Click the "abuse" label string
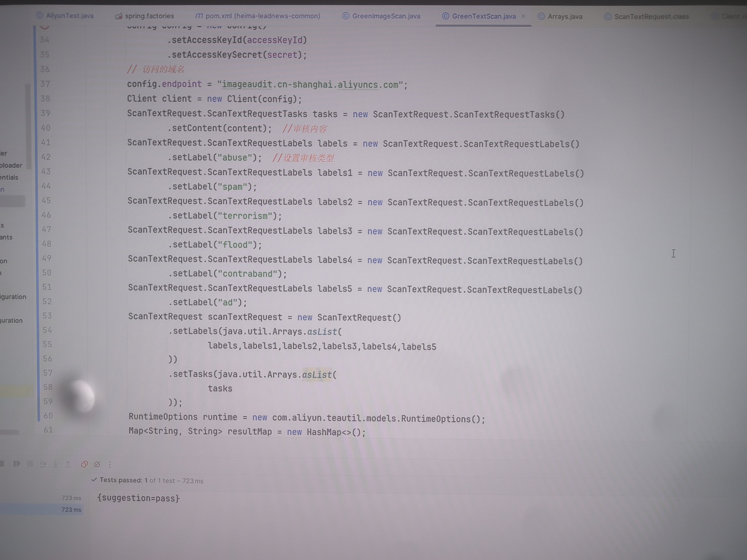Screen dimensions: 747x560 click(x=235, y=157)
